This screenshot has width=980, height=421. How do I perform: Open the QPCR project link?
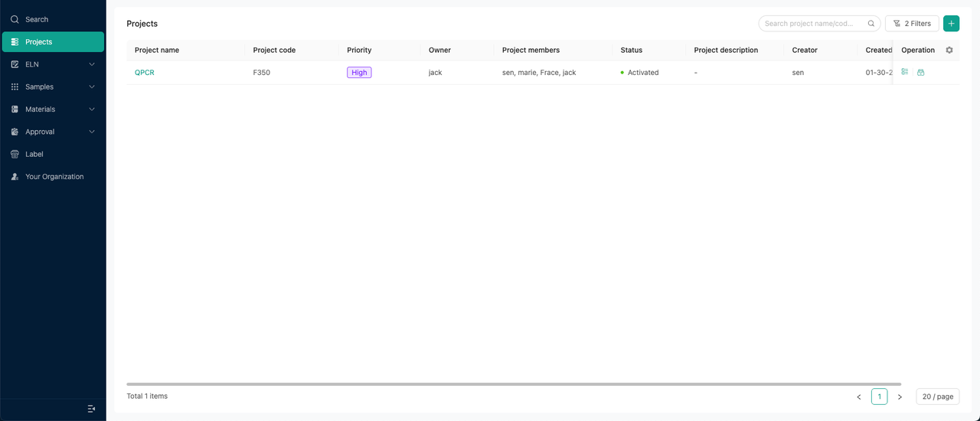[x=145, y=73]
